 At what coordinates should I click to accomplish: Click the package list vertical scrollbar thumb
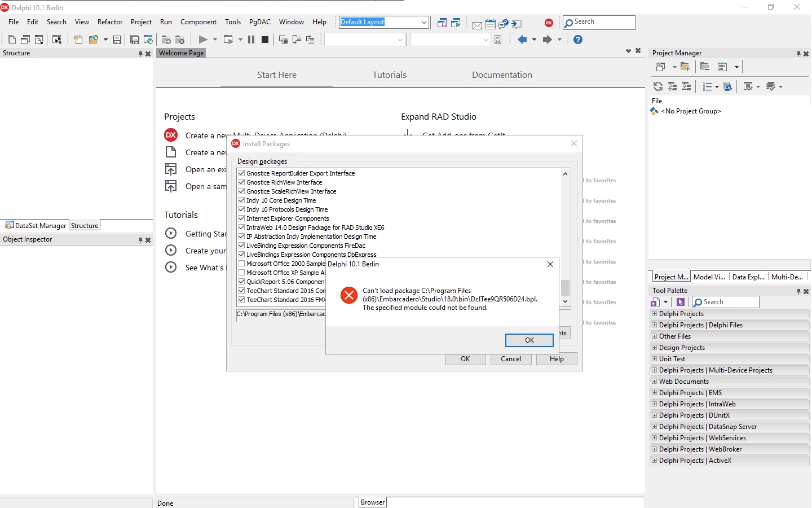coord(565,288)
